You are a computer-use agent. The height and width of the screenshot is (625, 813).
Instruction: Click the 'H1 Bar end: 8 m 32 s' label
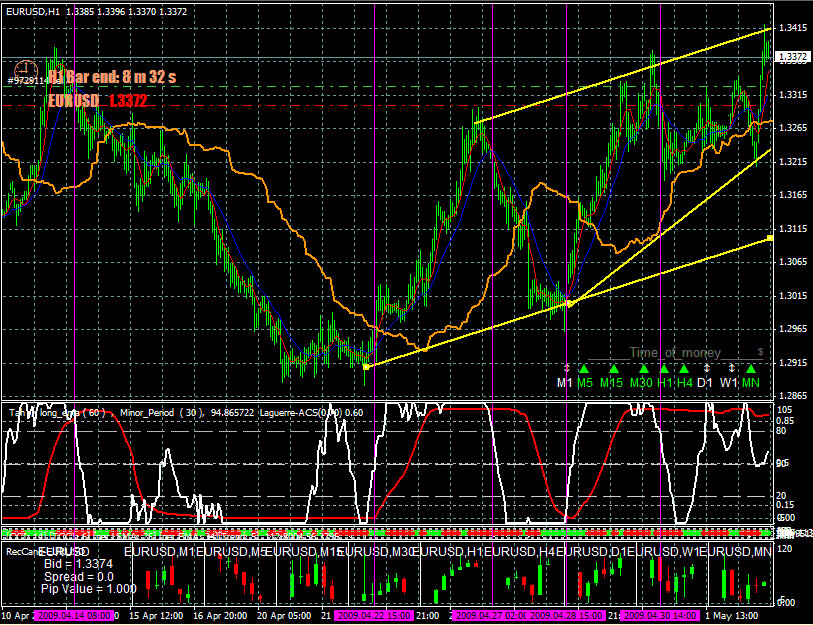coord(113,77)
